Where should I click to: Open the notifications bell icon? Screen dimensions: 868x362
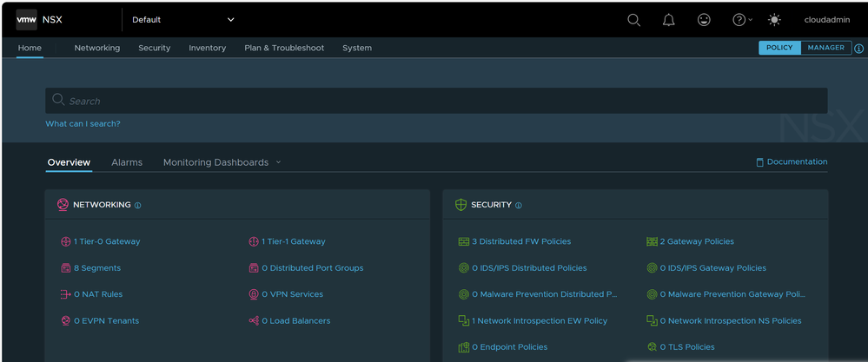(x=669, y=20)
